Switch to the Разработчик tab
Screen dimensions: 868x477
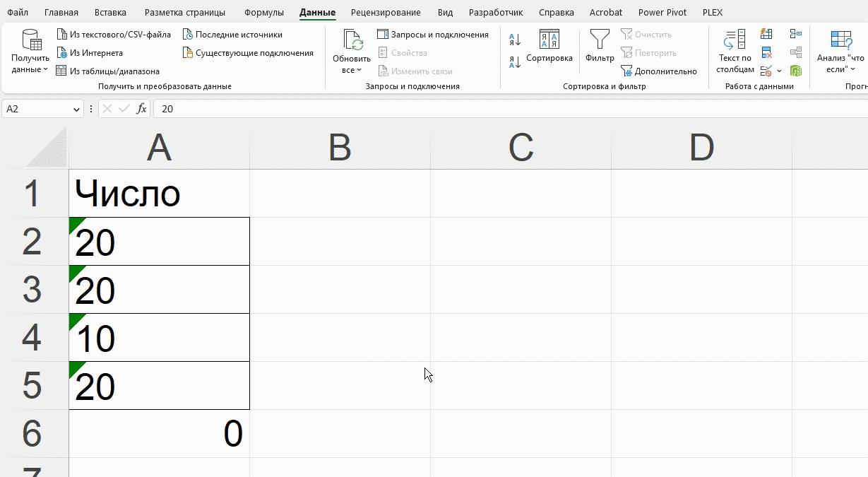tap(496, 12)
